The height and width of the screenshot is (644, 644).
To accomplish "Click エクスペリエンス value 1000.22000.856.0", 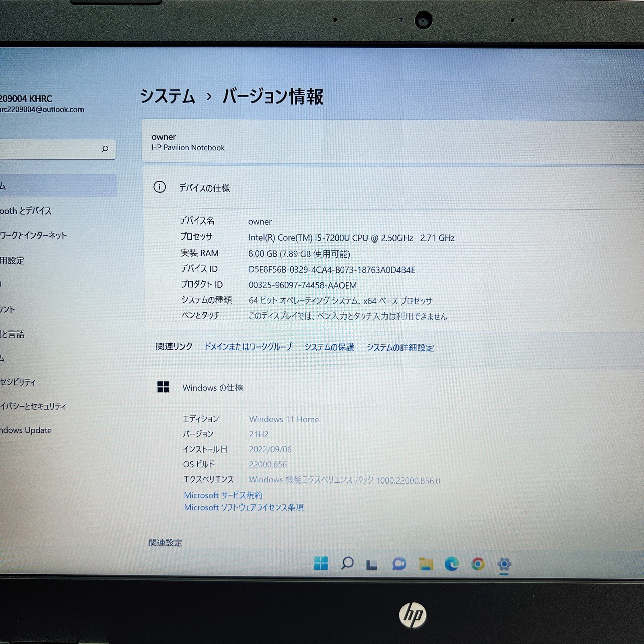I will (x=344, y=480).
